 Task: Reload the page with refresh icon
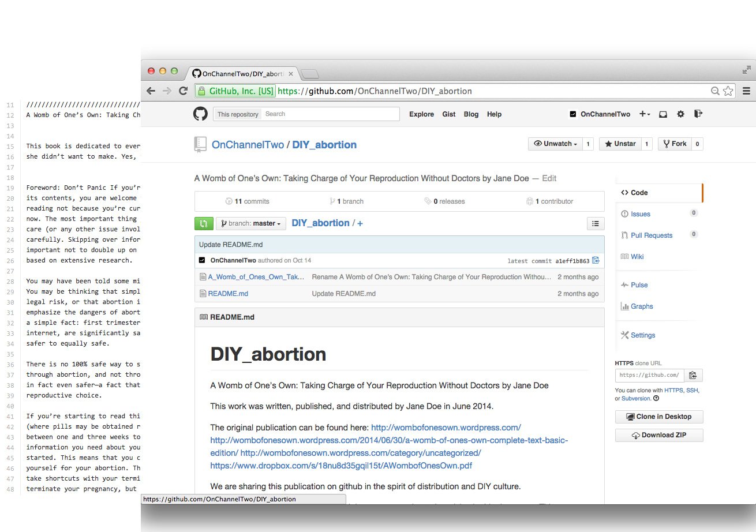184,91
